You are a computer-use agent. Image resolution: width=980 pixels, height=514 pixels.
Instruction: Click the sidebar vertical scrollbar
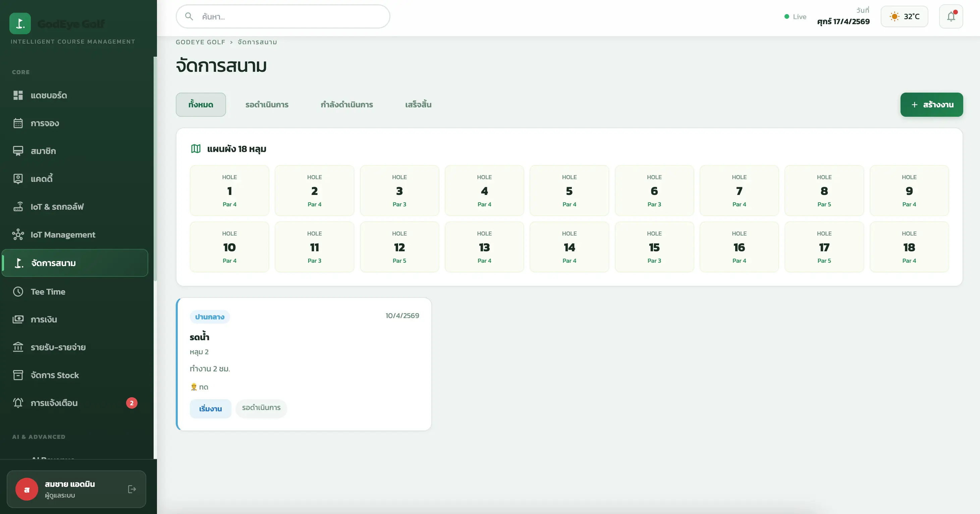(x=155, y=169)
